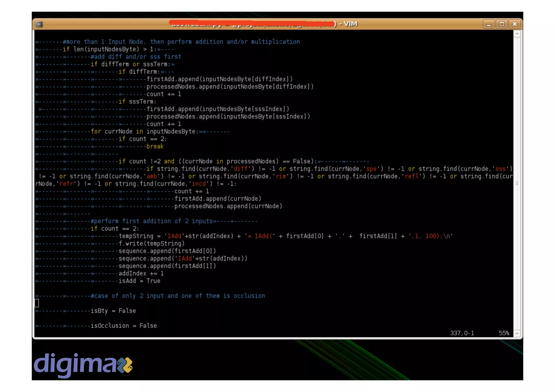The height and width of the screenshot is (392, 555).
Task: Place cursor on 'isBty = False' line
Action: pyautogui.click(x=113, y=311)
